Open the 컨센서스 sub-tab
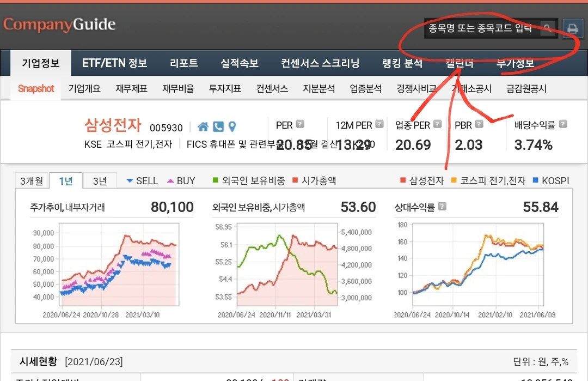588x381 pixels. [272, 89]
